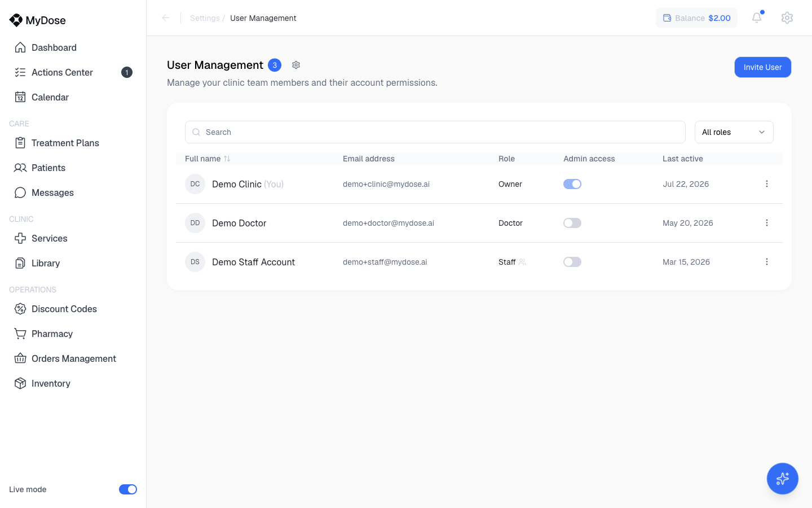Image resolution: width=812 pixels, height=508 pixels.
Task: Click the search magnifier icon
Action: 196,132
